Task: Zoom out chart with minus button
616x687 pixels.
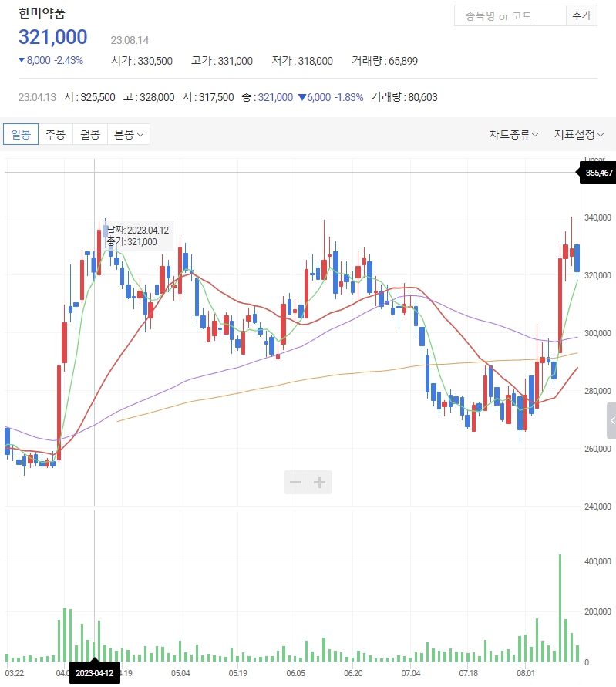Action: (296, 483)
